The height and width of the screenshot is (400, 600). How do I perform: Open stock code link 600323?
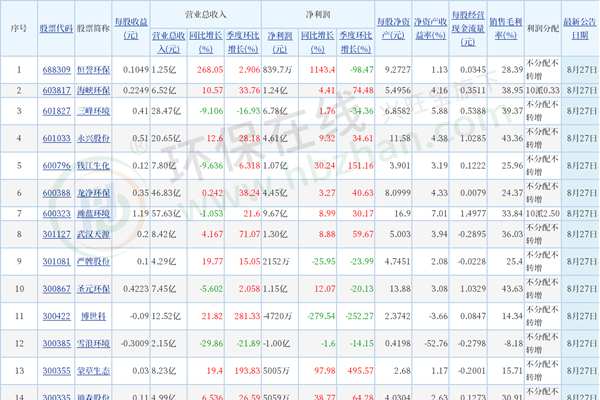[x=57, y=214]
